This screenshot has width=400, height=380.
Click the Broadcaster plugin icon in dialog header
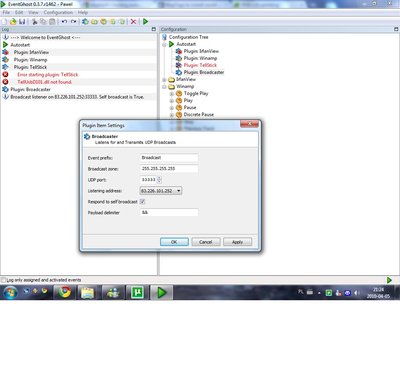87,137
